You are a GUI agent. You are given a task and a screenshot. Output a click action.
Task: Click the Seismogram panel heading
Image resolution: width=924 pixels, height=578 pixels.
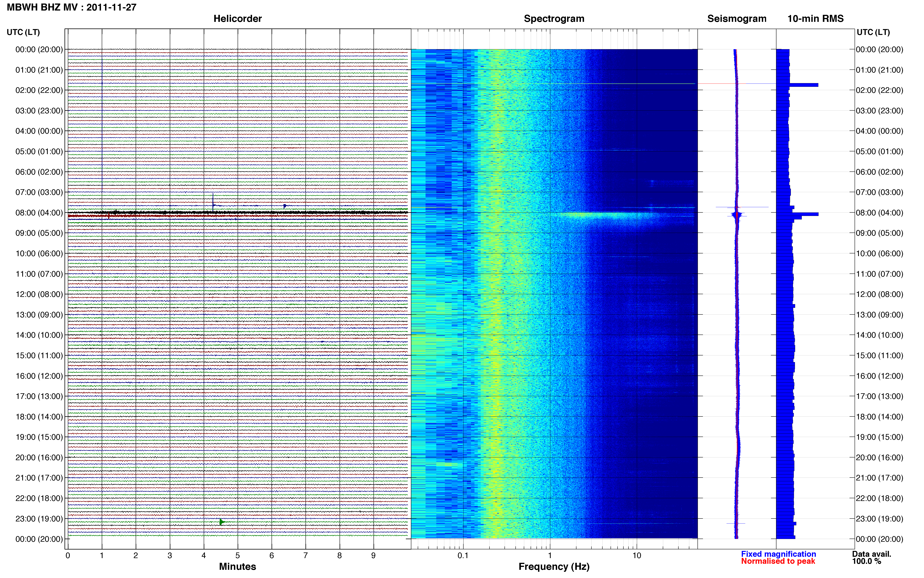point(737,18)
